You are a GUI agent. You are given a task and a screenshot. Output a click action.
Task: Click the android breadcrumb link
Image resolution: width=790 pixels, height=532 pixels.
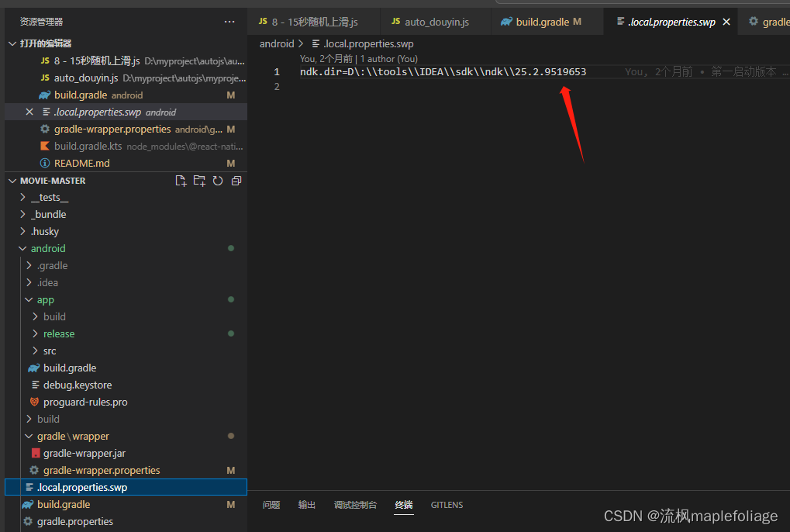pos(276,43)
